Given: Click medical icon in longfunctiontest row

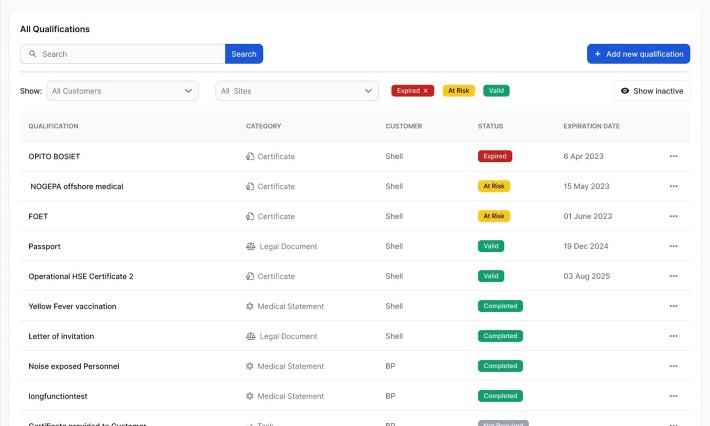Looking at the screenshot, I should [249, 396].
